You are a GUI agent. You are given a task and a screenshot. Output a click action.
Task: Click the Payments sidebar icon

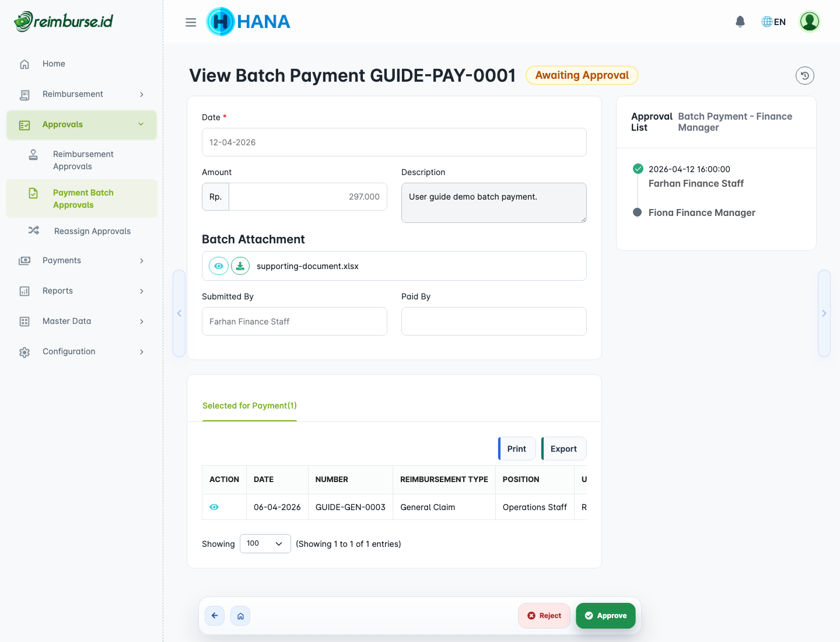(24, 260)
